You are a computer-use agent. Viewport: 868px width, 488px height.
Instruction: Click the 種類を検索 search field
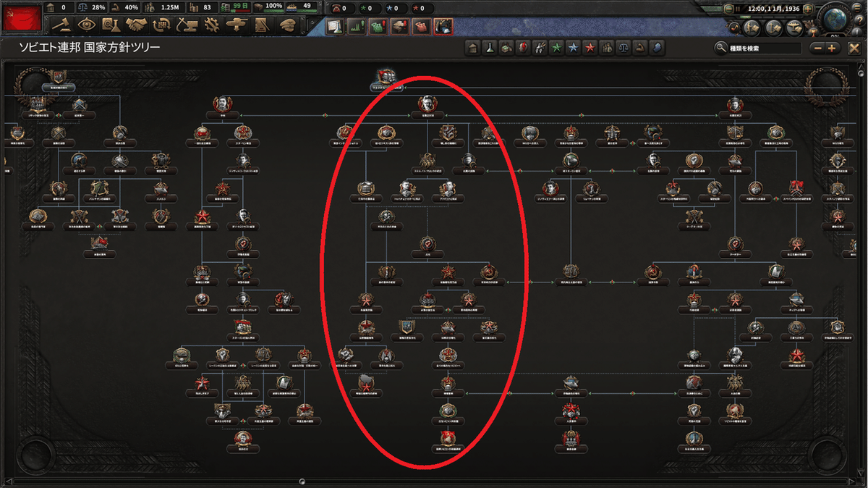coord(764,49)
